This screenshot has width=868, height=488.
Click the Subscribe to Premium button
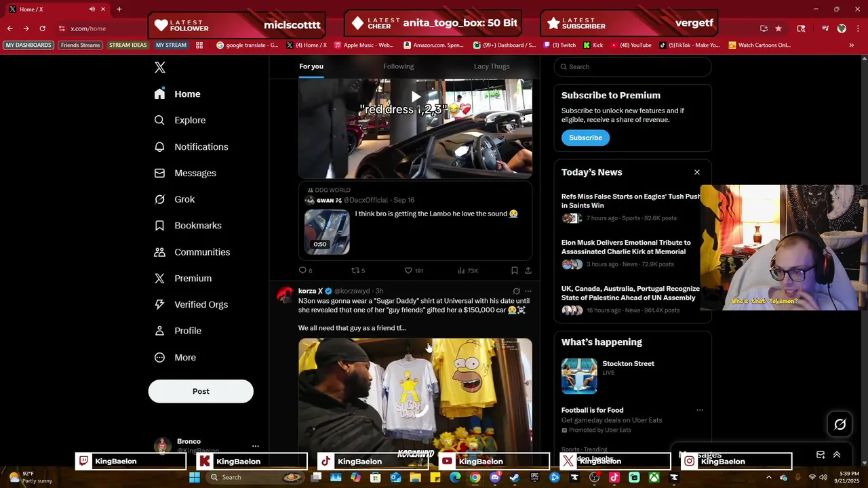tap(585, 138)
